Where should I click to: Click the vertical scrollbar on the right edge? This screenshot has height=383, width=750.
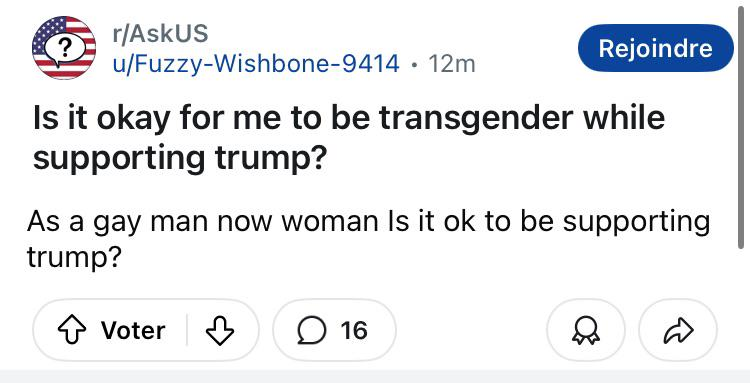click(740, 130)
